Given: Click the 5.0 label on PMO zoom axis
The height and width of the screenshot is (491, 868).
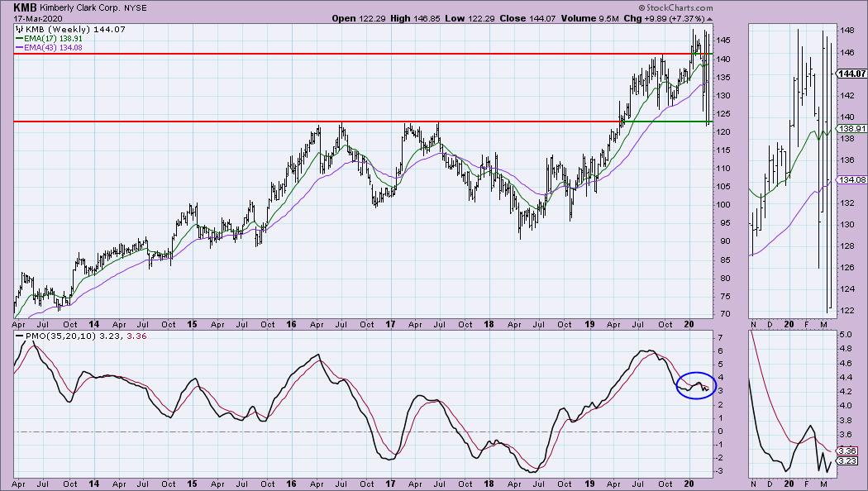Looking at the screenshot, I should point(846,334).
